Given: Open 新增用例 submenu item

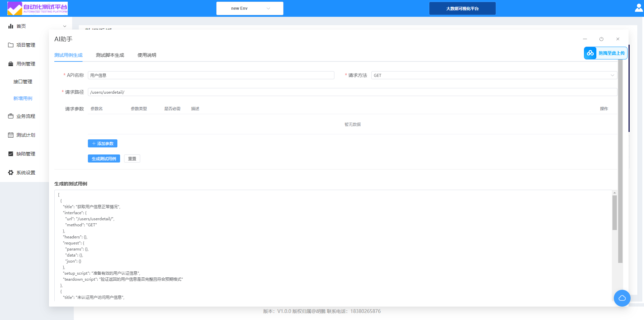Looking at the screenshot, I should point(23,98).
